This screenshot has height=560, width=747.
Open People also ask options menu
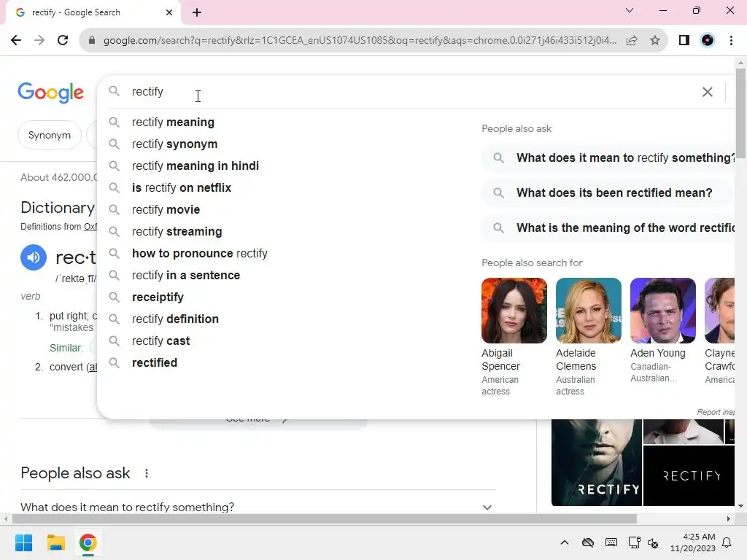click(x=146, y=473)
